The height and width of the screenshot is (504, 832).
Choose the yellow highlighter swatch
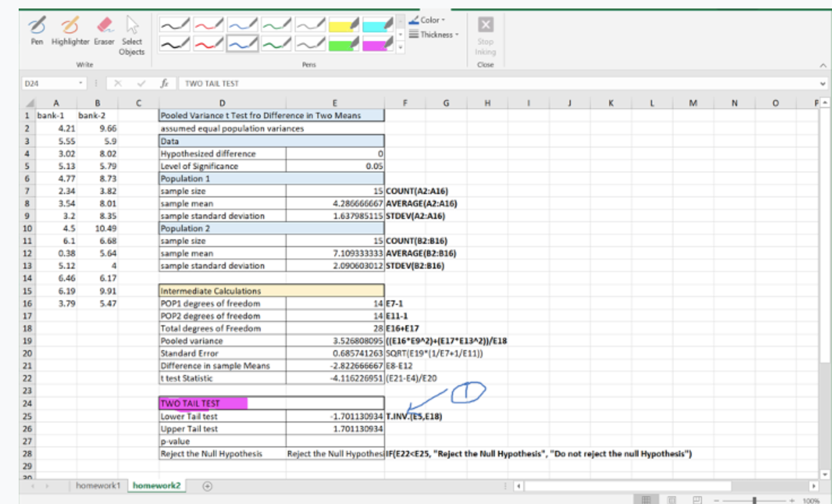[344, 24]
